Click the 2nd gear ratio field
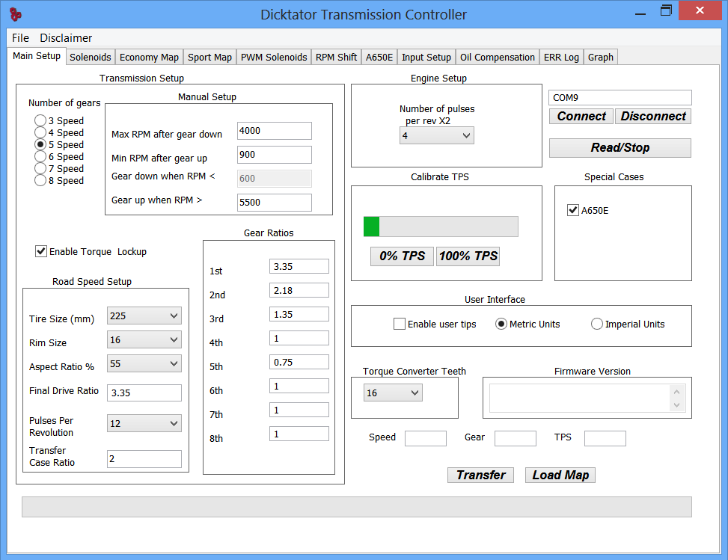This screenshot has width=728, height=560. pos(299,290)
